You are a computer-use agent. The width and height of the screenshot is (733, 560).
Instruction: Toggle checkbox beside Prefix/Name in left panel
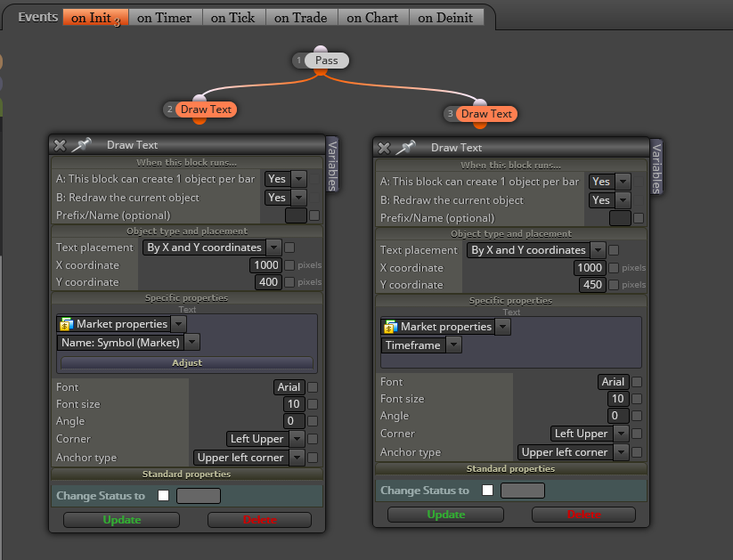pyautogui.click(x=314, y=215)
